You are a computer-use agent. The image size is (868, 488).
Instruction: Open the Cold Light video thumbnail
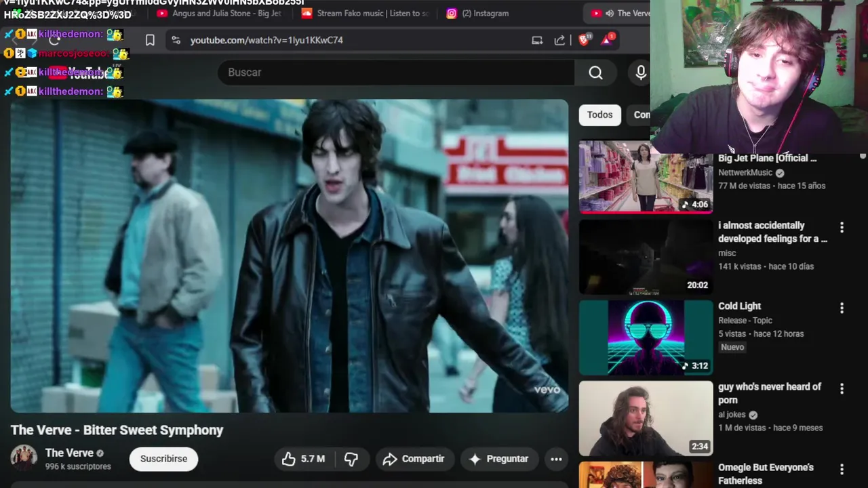click(646, 338)
